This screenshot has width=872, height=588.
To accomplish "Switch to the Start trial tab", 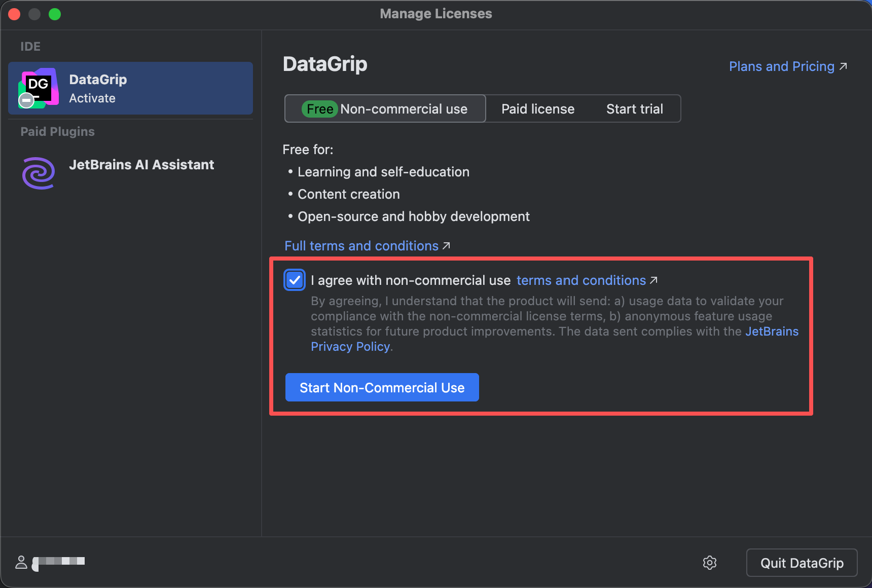I will pyautogui.click(x=634, y=109).
